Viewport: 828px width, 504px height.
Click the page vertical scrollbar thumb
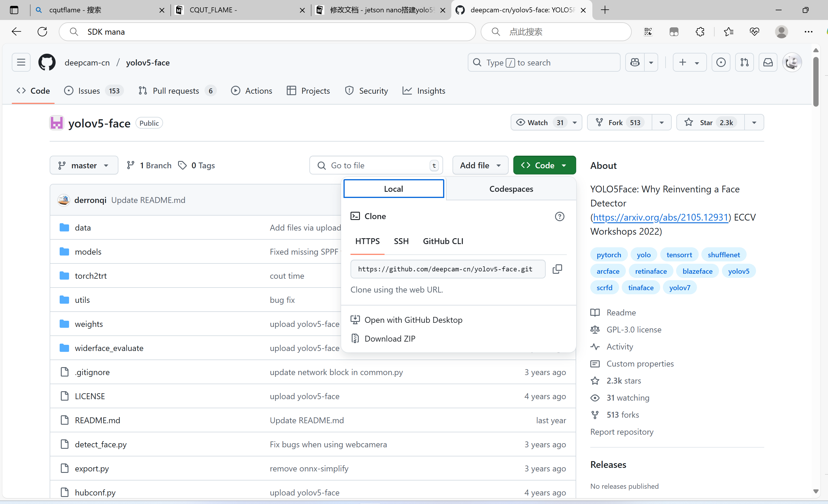pos(816,82)
